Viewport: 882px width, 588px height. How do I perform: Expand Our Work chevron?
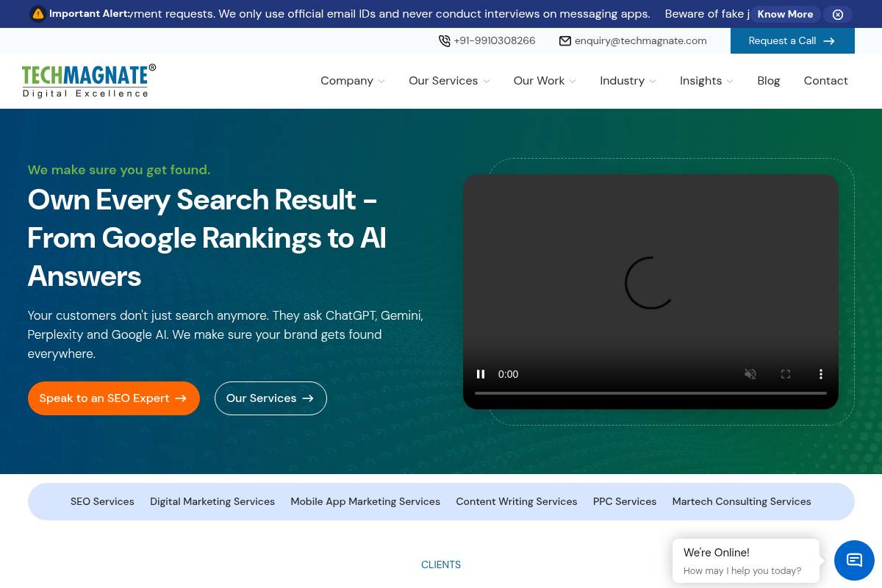point(573,82)
